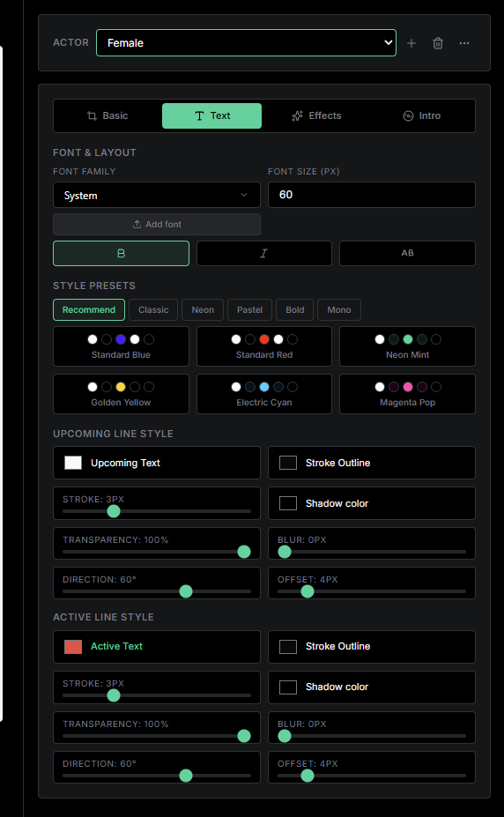Open more options ellipsis menu
The image size is (504, 817).
tap(464, 43)
